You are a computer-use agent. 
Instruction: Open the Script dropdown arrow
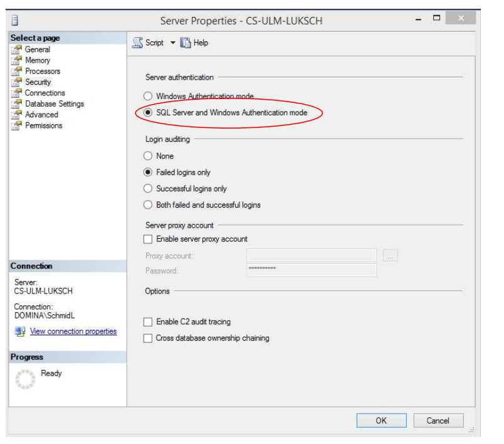pyautogui.click(x=173, y=43)
